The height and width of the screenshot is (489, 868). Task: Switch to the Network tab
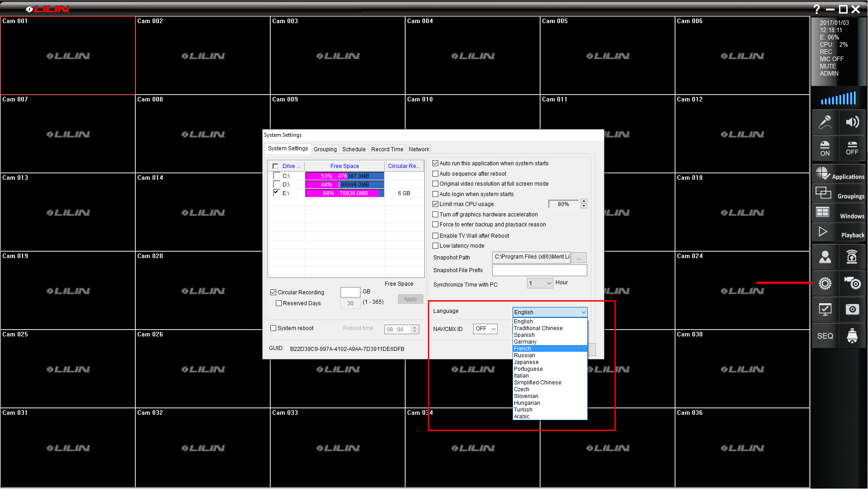419,149
